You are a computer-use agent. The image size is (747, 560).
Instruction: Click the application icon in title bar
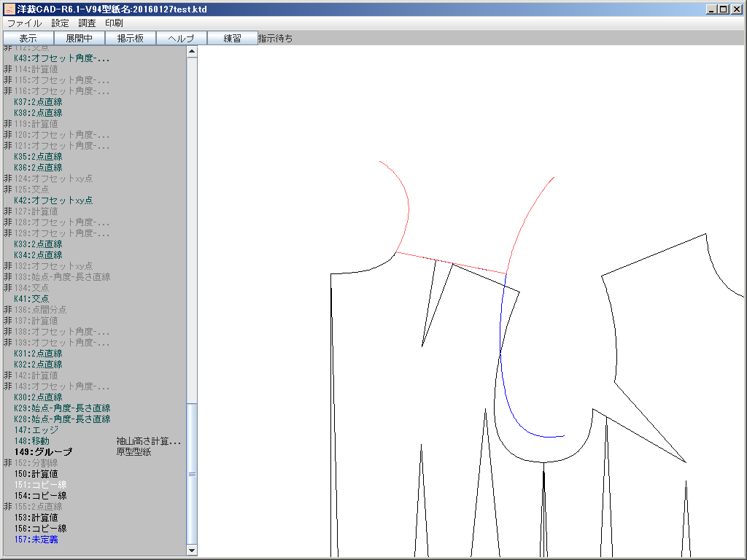9,9
